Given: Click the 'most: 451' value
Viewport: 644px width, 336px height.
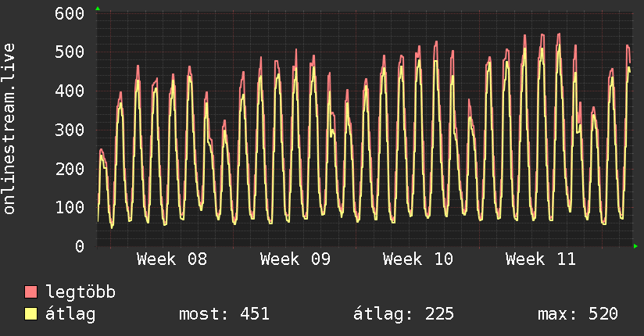Looking at the screenshot, I should [224, 314].
